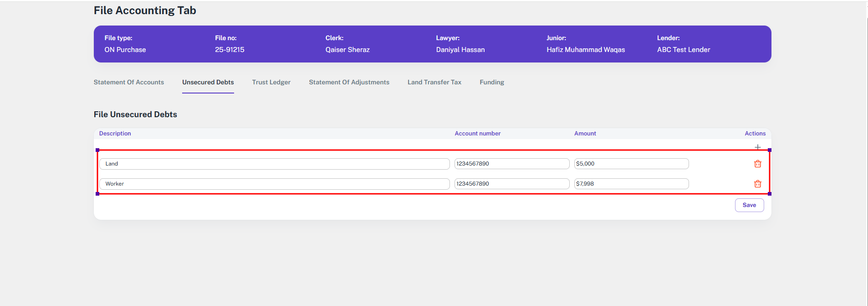The width and height of the screenshot is (868, 306).
Task: Open the Statement Of Accounts tab
Action: [129, 82]
